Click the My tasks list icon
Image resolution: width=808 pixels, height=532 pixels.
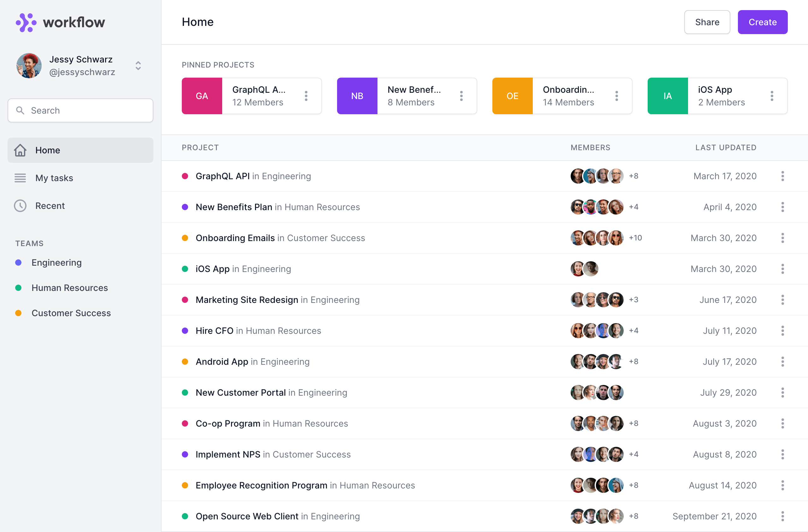pos(20,178)
